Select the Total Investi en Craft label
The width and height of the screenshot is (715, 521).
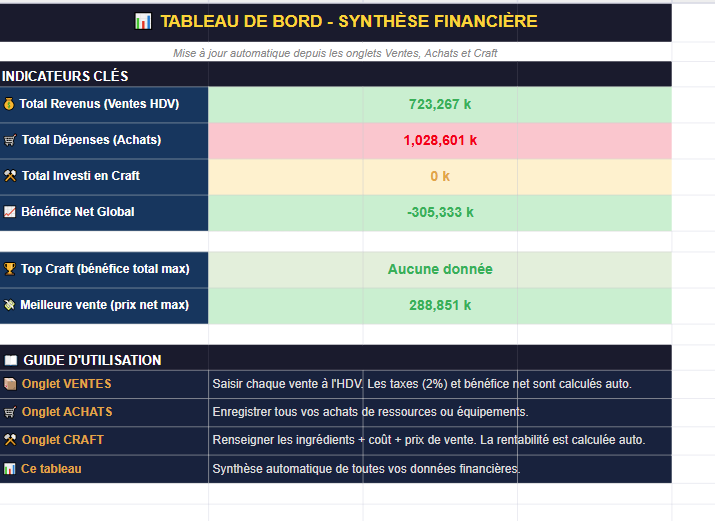point(80,176)
